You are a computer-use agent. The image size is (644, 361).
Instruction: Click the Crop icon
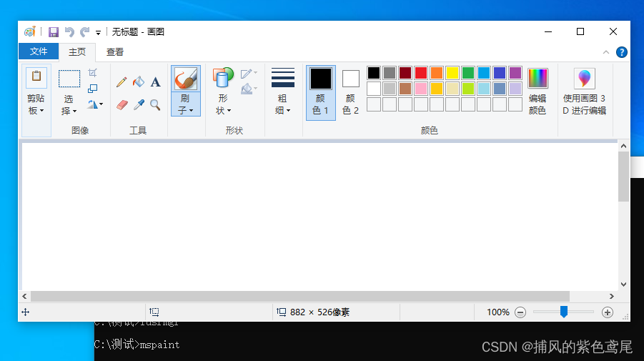pyautogui.click(x=92, y=73)
